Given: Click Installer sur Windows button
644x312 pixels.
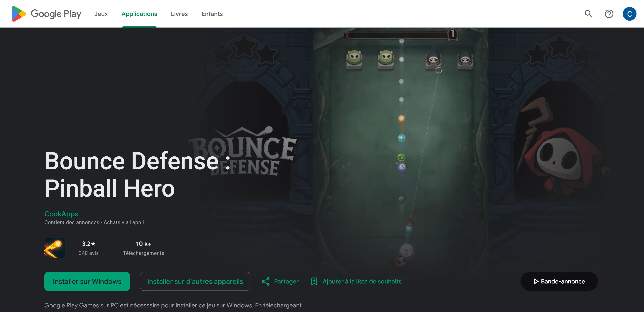Looking at the screenshot, I should pyautogui.click(x=87, y=281).
